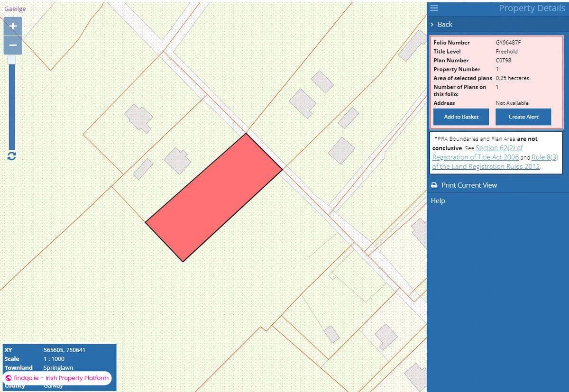The image size is (569, 392).
Task: Create Alert for this property
Action: click(523, 117)
